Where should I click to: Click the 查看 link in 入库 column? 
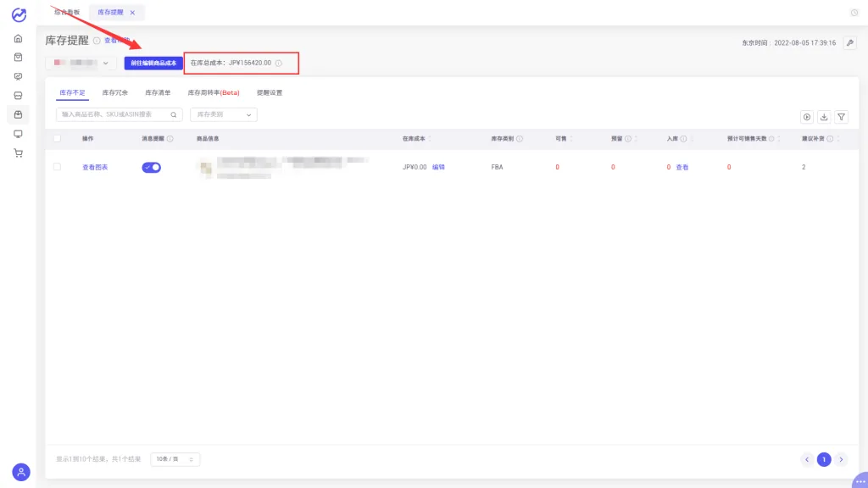[x=682, y=167]
